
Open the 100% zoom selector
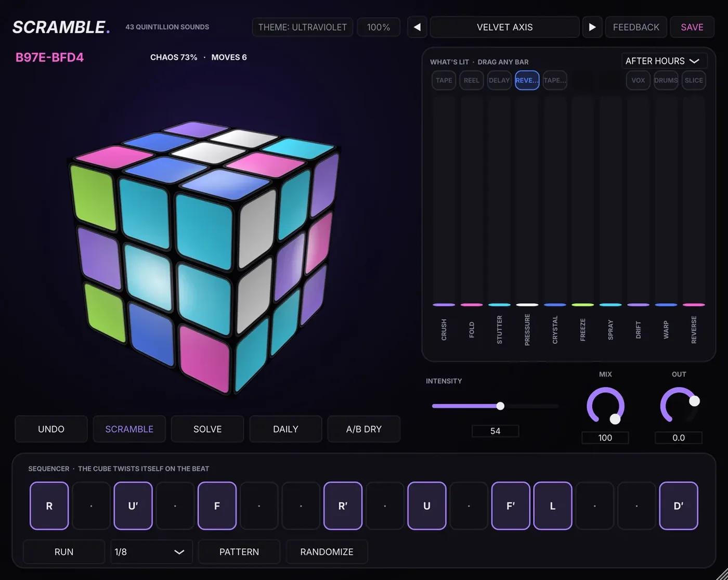point(379,27)
